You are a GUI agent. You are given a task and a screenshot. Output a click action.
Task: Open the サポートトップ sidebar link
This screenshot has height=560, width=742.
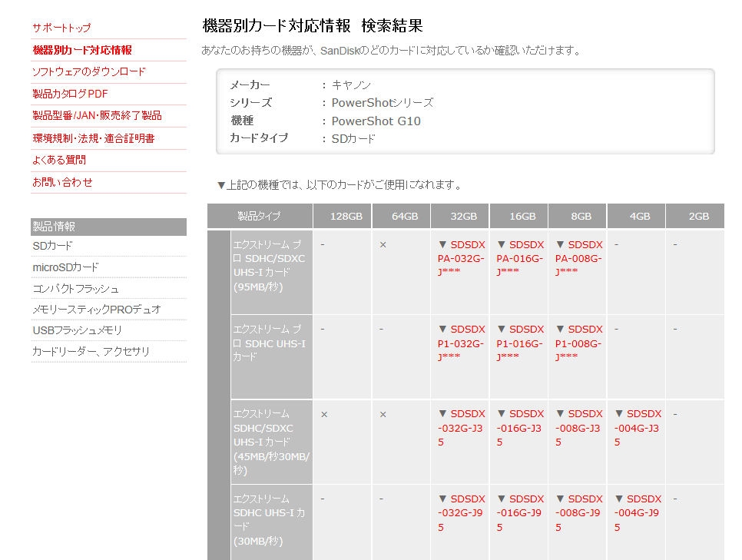(x=61, y=28)
